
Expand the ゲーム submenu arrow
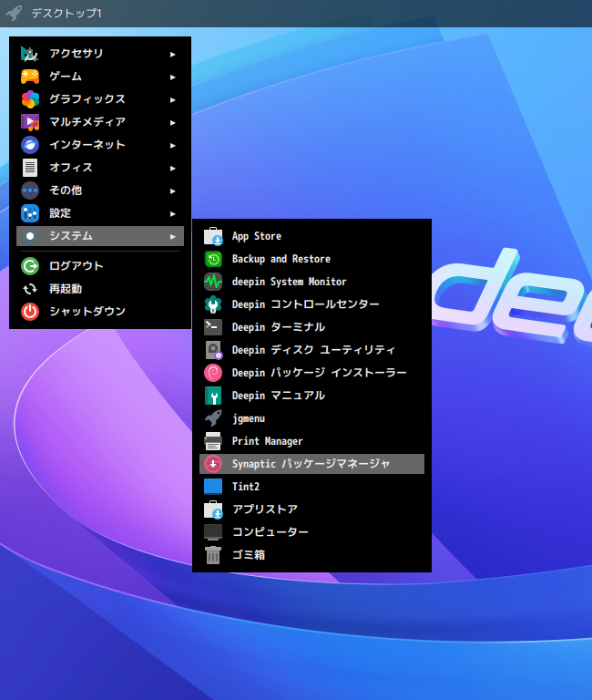pyautogui.click(x=173, y=77)
